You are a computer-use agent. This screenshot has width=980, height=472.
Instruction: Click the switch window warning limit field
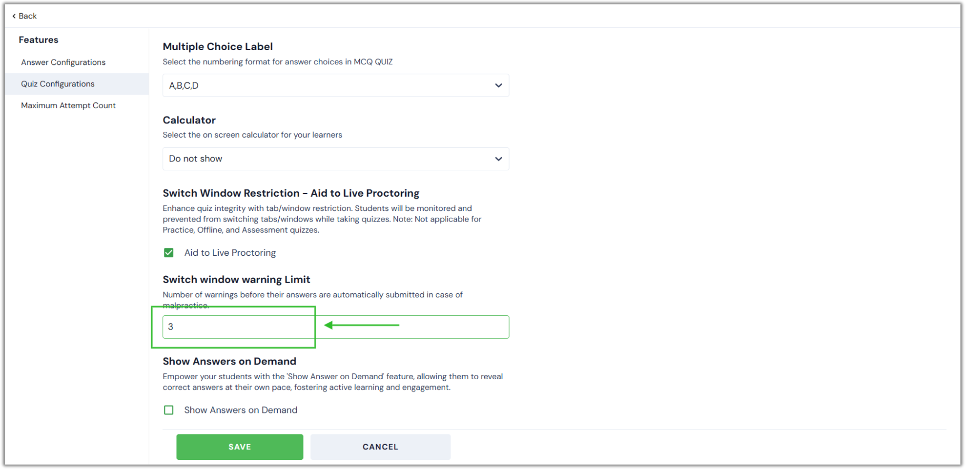(237, 326)
